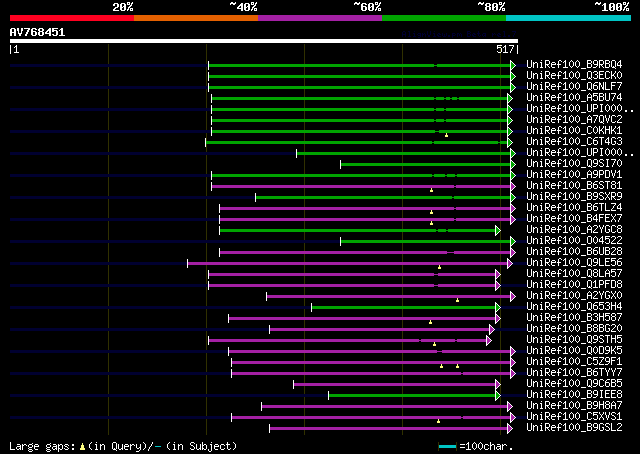The width and height of the screenshot is (640, 454).
Task: Select the UniRef100_Q9C6B5 label
Action: [x=574, y=384]
